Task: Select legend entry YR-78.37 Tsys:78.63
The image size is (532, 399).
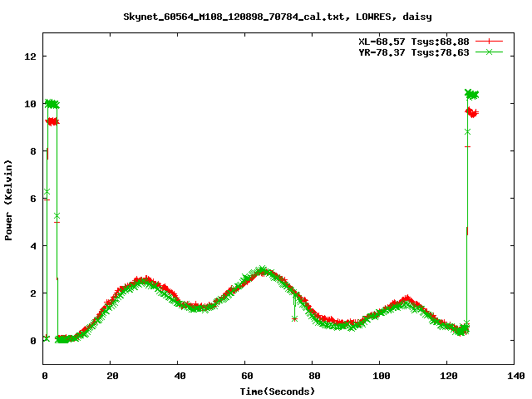Action: pyautogui.click(x=414, y=52)
